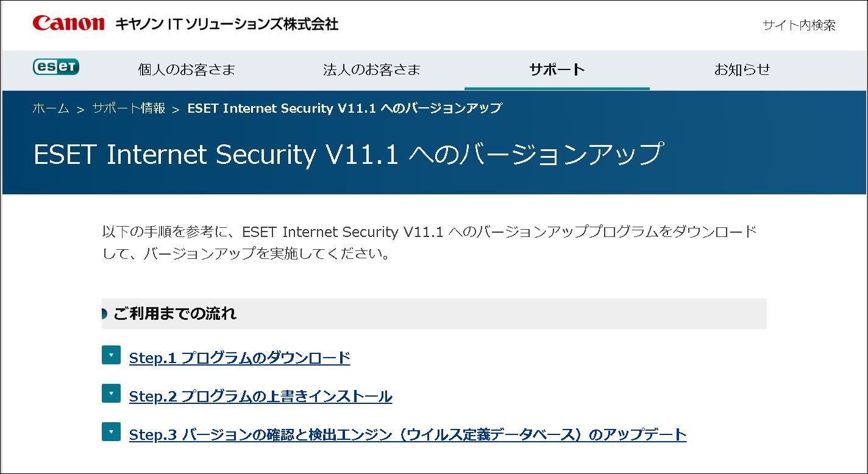Jump to Step.1 プログラムのダウンロード

(240, 358)
